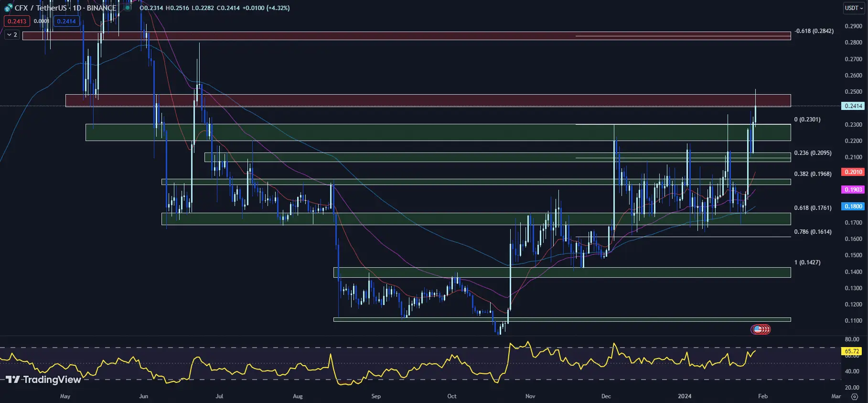
Task: Open the USDT currency dropdown
Action: 854,8
